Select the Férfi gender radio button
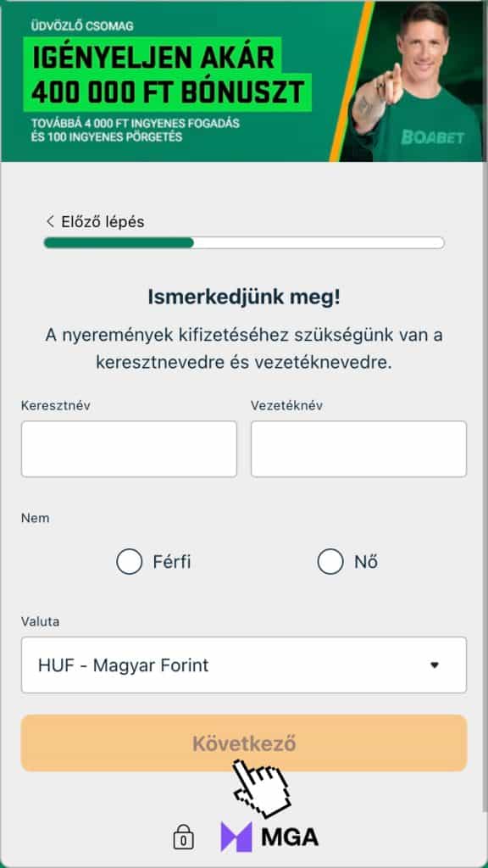Screen dimensions: 488x868 click(130, 561)
